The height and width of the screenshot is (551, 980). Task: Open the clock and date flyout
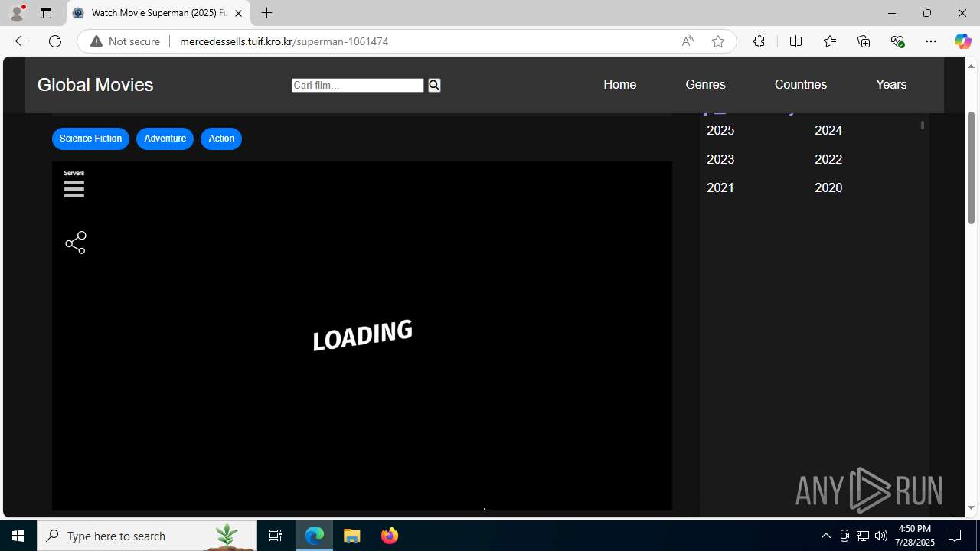pyautogui.click(x=915, y=536)
